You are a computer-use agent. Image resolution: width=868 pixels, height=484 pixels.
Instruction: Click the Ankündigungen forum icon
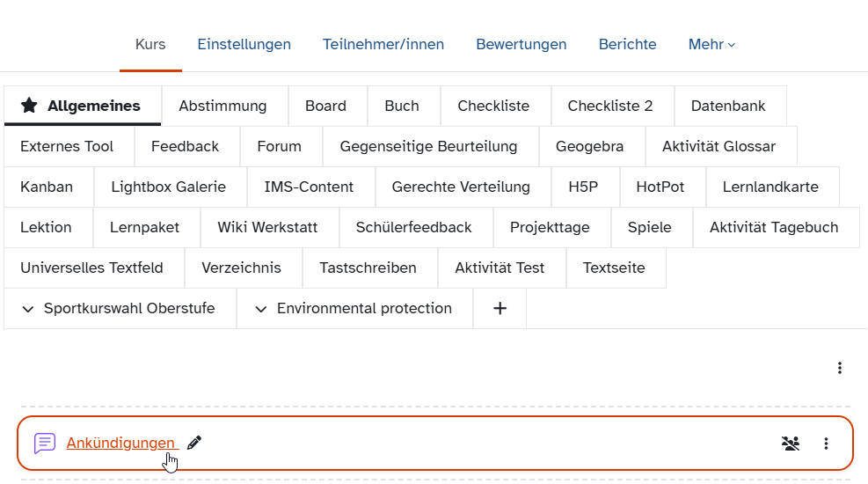(x=45, y=444)
